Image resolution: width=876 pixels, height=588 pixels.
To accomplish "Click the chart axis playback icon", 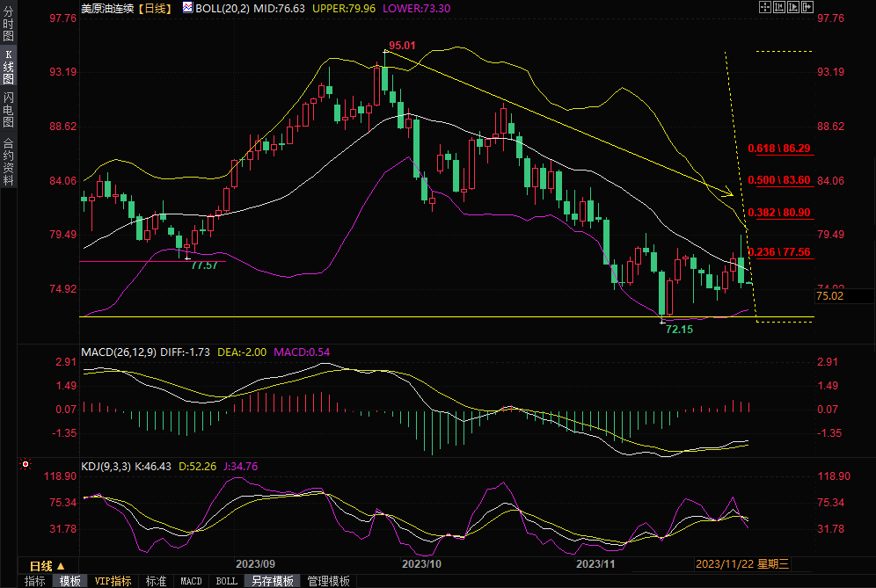I will pos(792,7).
